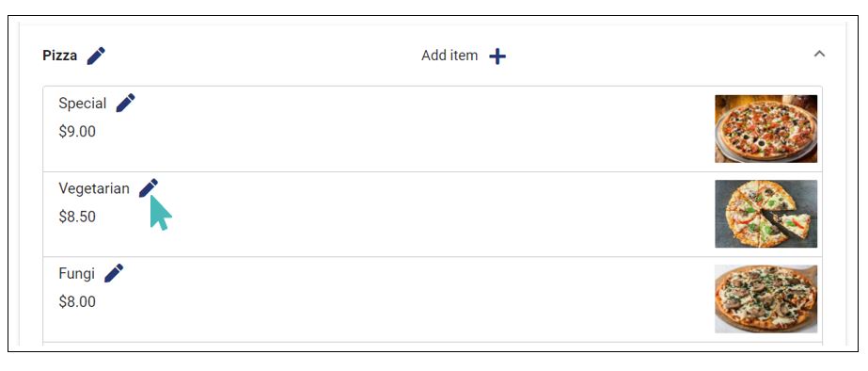Edit the Fungi pizza item
The height and width of the screenshot is (371, 868).
click(x=114, y=273)
